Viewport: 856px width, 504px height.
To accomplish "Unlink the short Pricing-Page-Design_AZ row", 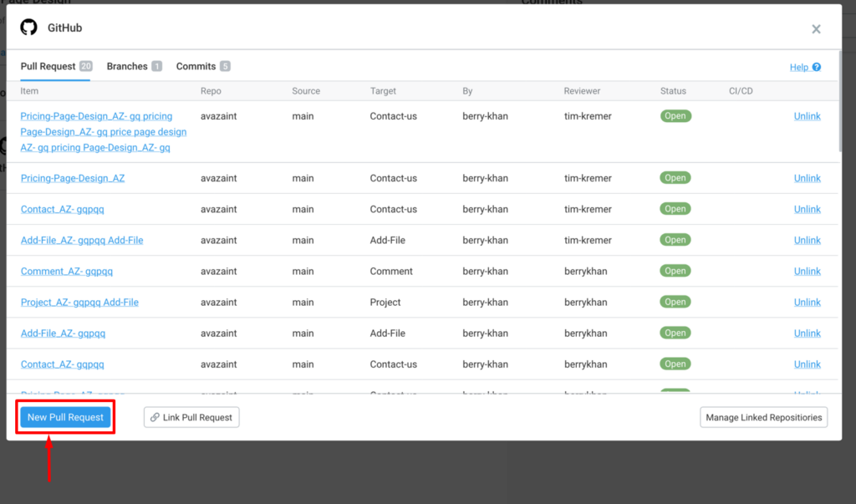I will coord(807,178).
